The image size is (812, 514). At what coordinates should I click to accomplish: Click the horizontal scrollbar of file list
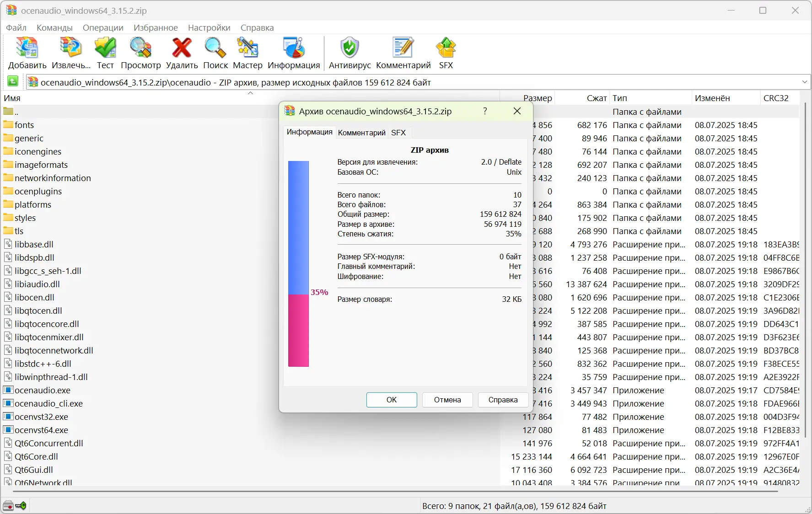396,491
